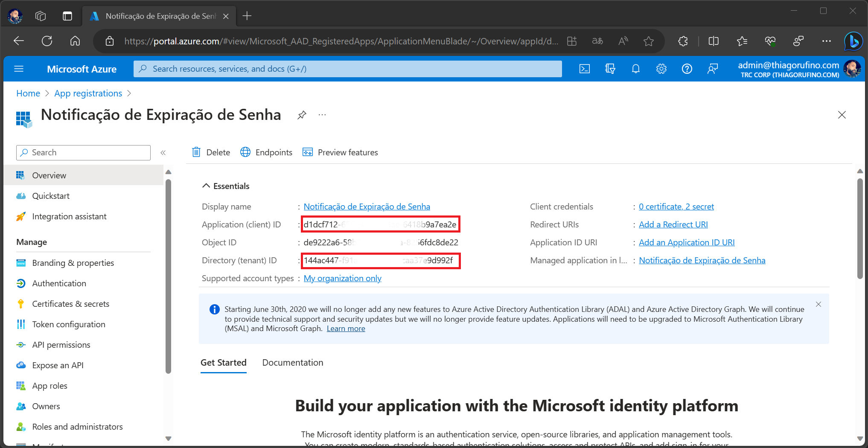The height and width of the screenshot is (448, 868).
Task: Focus the global Search resources box
Action: tap(347, 69)
